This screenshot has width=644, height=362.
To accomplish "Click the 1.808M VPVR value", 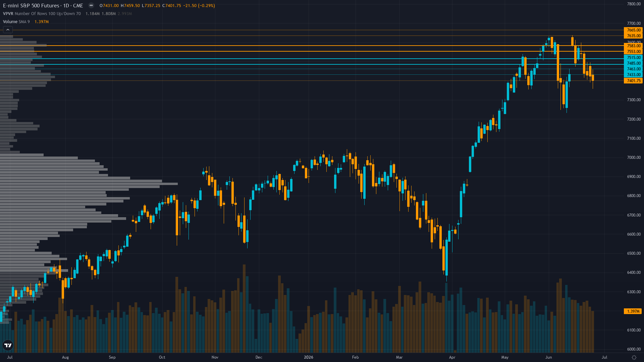I will coord(109,14).
